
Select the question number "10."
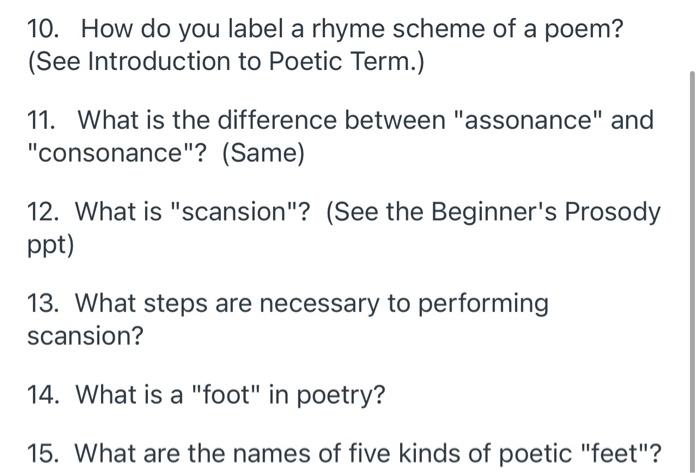pyautogui.click(x=43, y=29)
